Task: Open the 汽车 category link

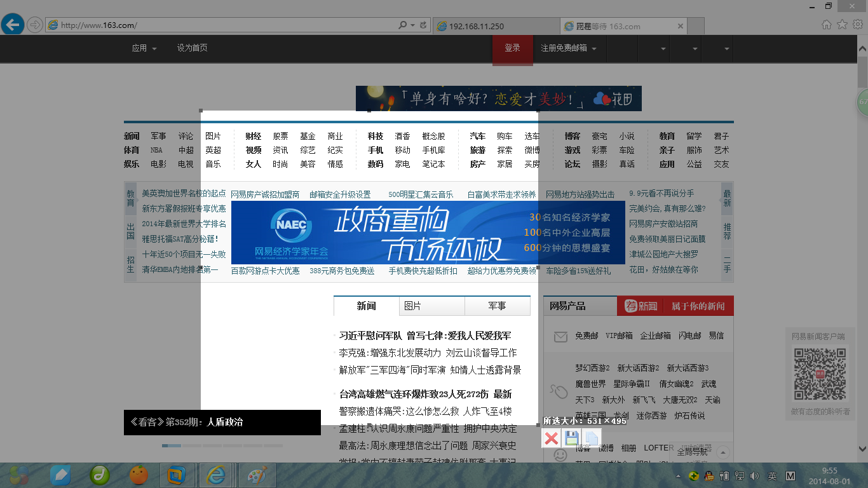Action: pyautogui.click(x=478, y=137)
